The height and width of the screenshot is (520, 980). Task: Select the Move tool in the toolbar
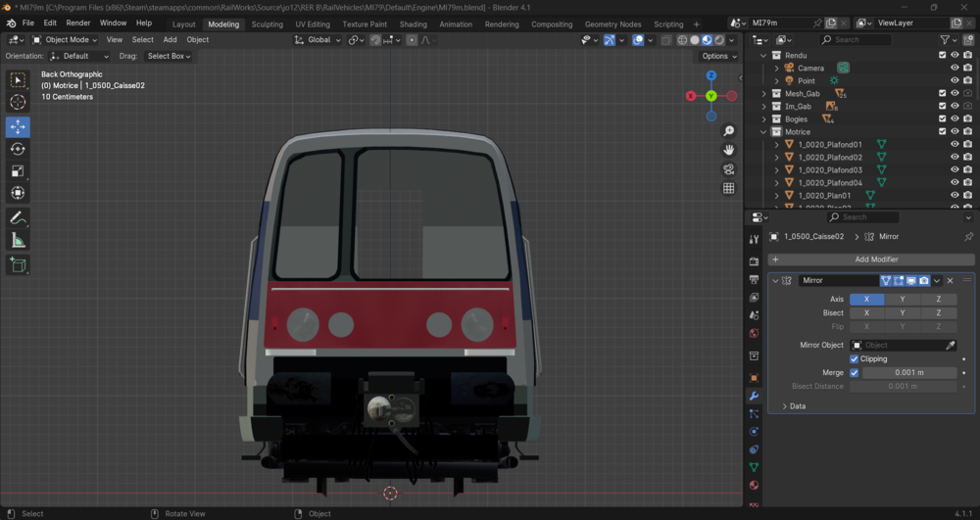click(18, 126)
